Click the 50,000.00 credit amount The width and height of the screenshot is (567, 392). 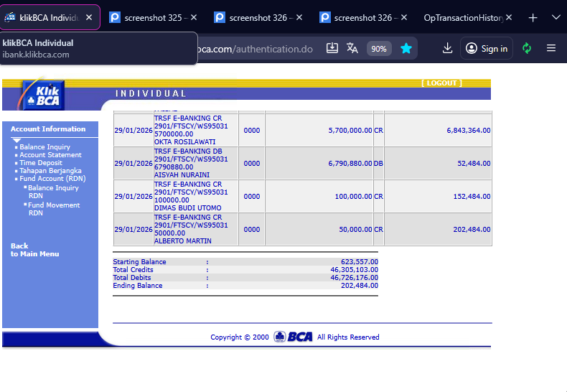pyautogui.click(x=355, y=229)
